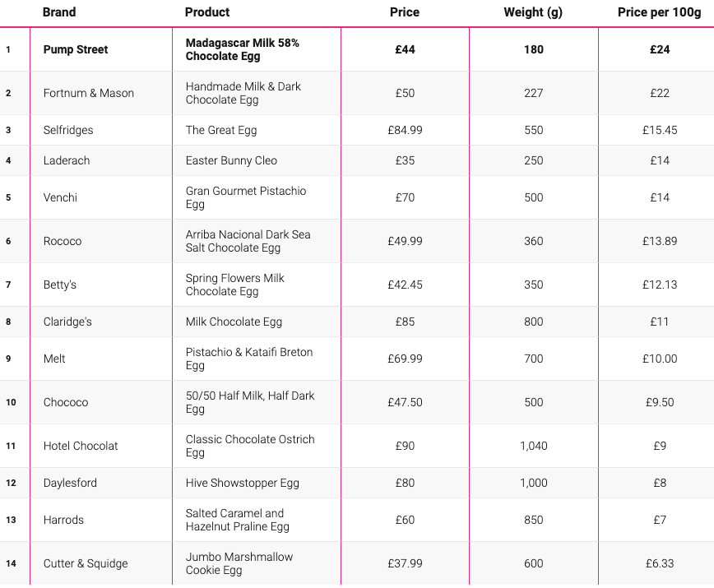This screenshot has width=714, height=588.
Task: Click the Weight (g) column header
Action: click(x=533, y=12)
